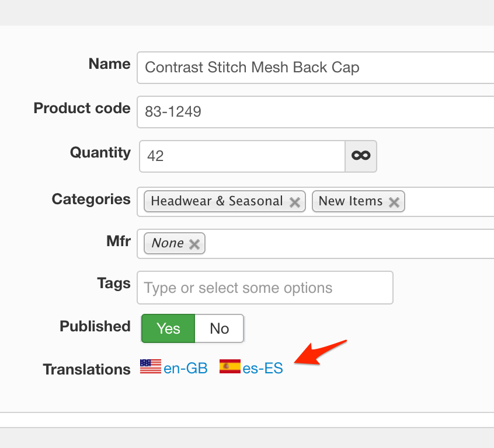Clear the None manufacturer selection
The width and height of the screenshot is (494, 448).
point(194,244)
